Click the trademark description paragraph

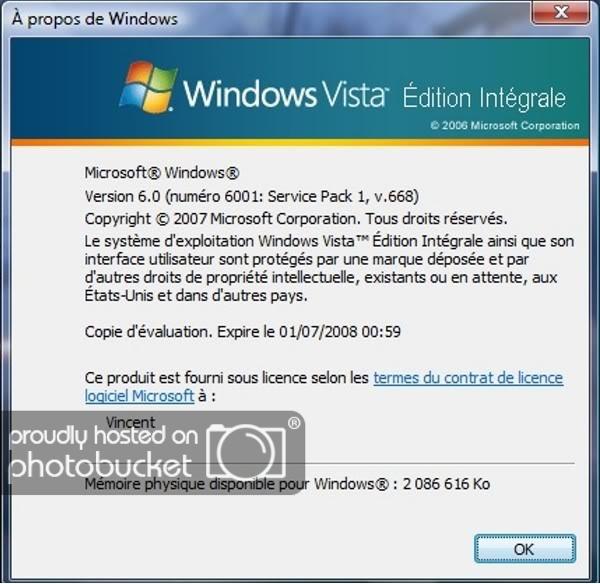point(329,268)
